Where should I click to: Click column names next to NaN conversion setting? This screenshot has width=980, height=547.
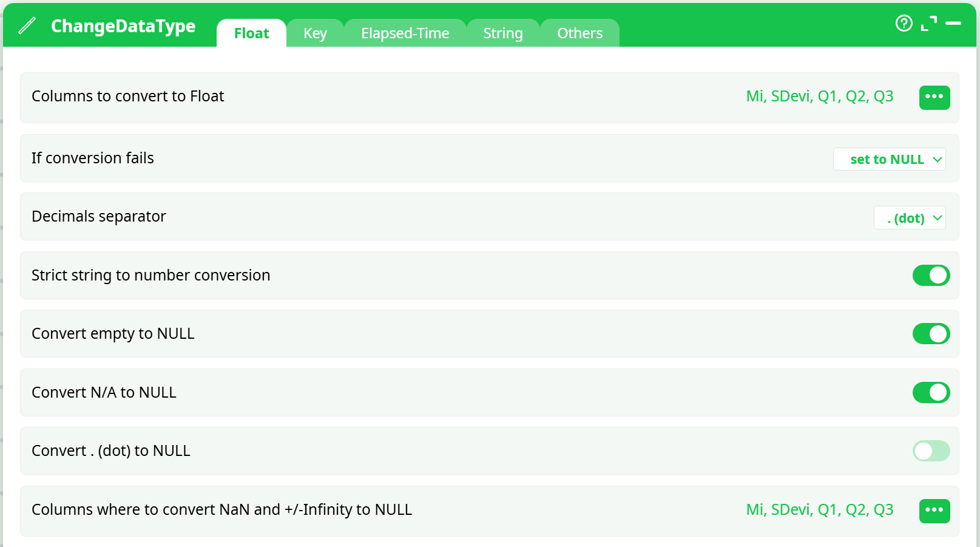[820, 509]
